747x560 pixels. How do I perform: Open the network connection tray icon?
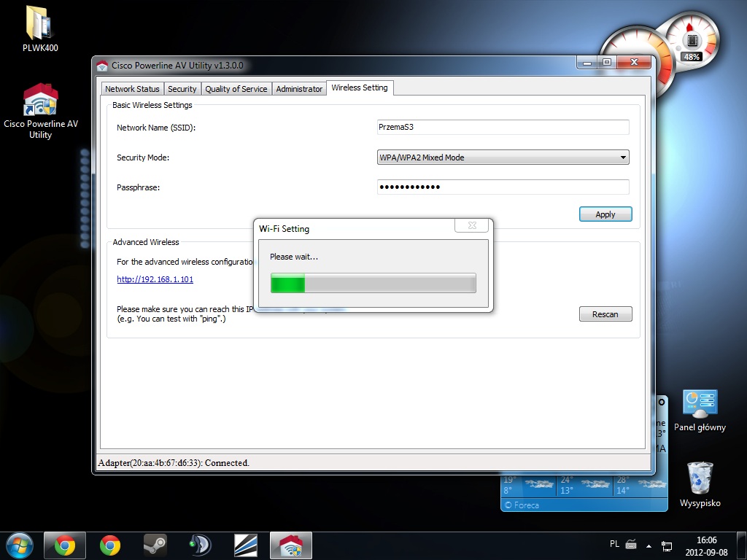click(667, 545)
